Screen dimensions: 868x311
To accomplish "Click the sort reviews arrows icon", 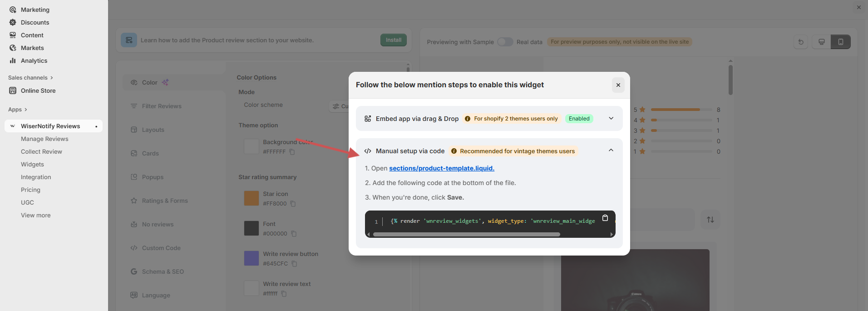I will pyautogui.click(x=710, y=220).
